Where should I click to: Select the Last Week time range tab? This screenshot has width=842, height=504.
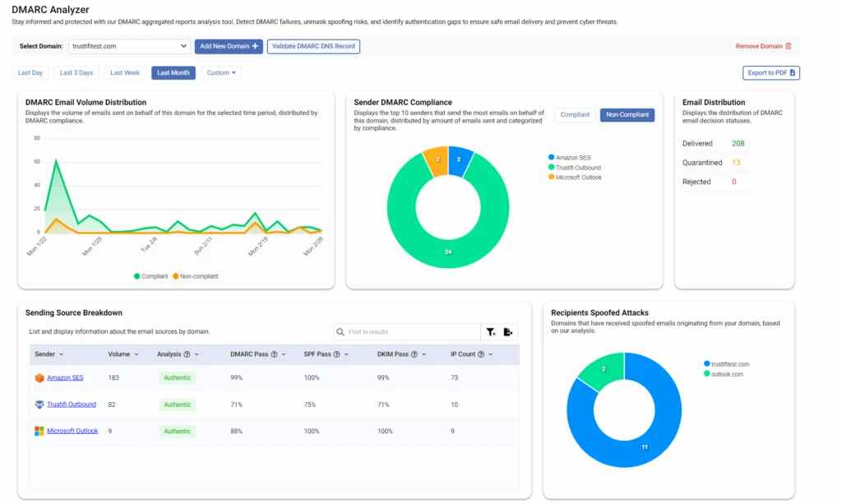pyautogui.click(x=125, y=73)
